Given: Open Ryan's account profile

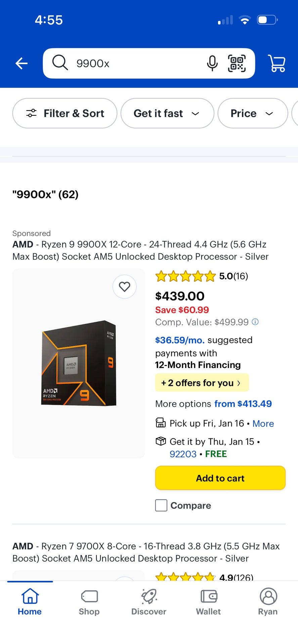Looking at the screenshot, I should (x=267, y=602).
